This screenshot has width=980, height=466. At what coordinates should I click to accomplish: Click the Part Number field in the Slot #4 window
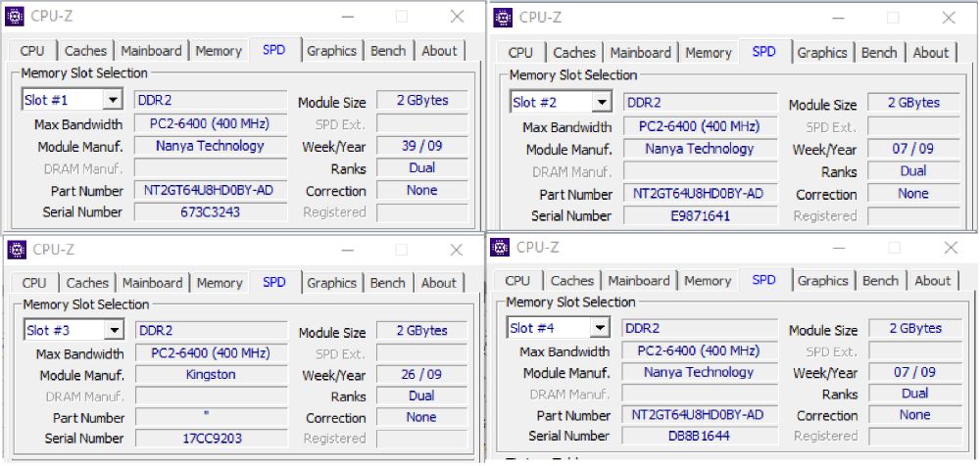coord(699,415)
